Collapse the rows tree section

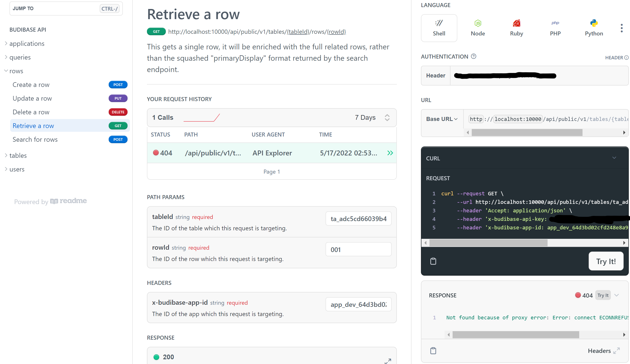[x=6, y=71]
